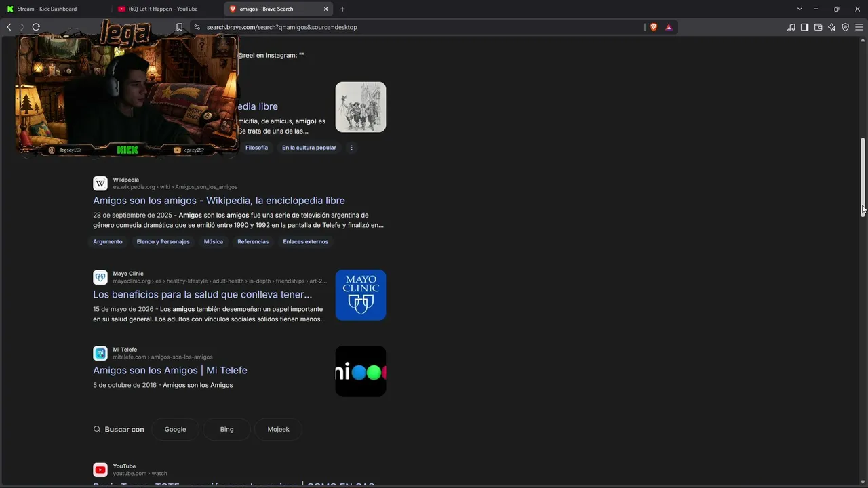Open Brave Shields lion icon

coord(654,27)
